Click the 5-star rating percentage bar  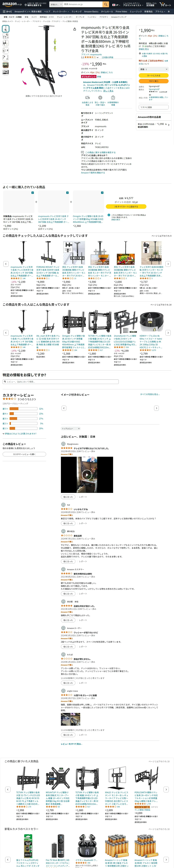(23, 409)
